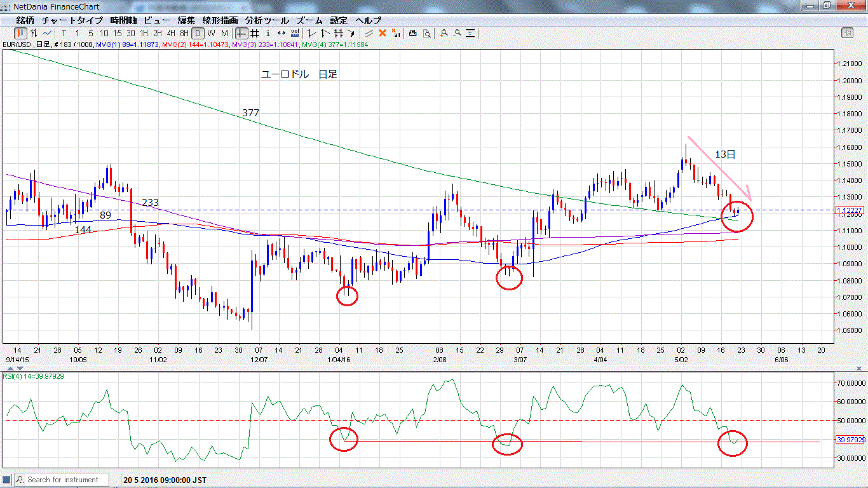Open the ズーム menu
The width and height of the screenshot is (868, 488).
(x=309, y=20)
